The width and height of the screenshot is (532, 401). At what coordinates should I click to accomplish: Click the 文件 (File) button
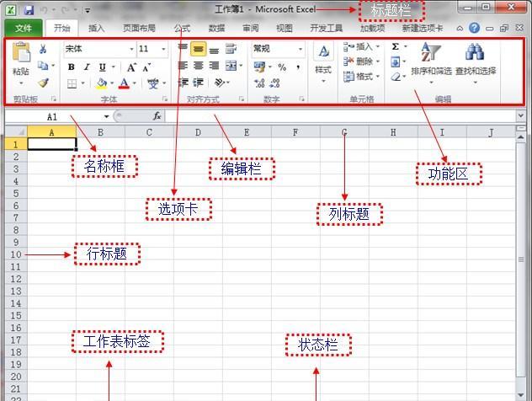pos(23,28)
